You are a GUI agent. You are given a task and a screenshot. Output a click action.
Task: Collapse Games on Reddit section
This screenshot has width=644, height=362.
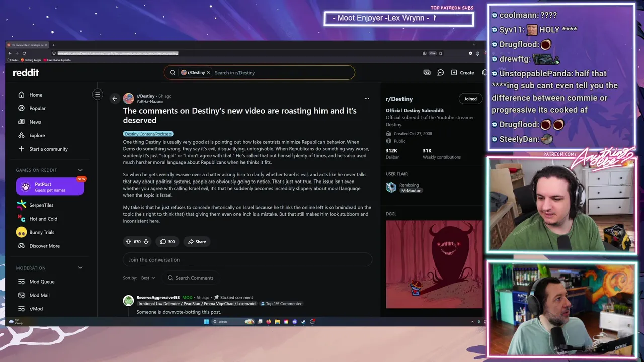pyautogui.click(x=80, y=170)
